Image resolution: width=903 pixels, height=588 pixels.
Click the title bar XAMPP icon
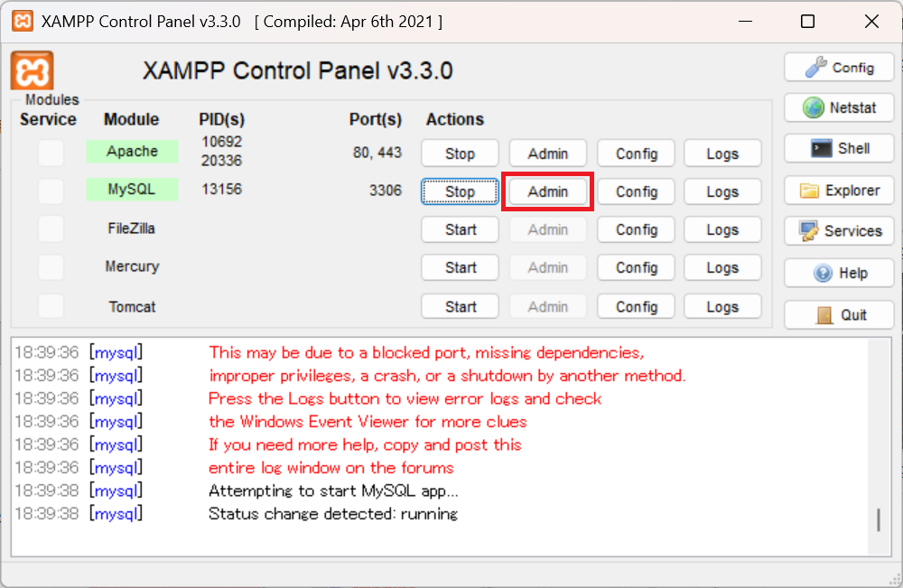point(23,22)
